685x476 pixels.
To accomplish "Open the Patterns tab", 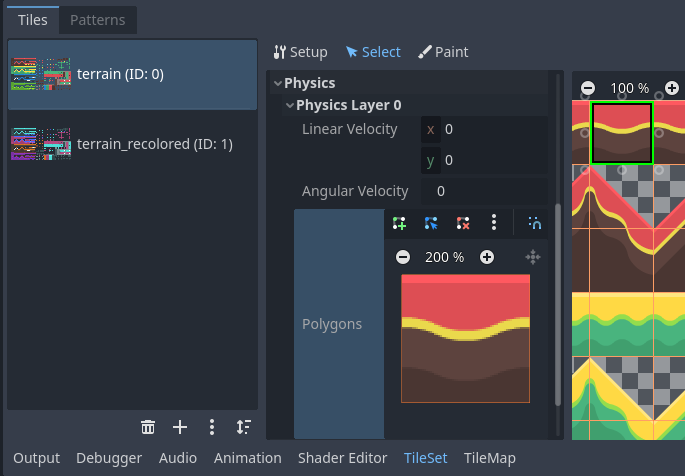I will tap(97, 20).
